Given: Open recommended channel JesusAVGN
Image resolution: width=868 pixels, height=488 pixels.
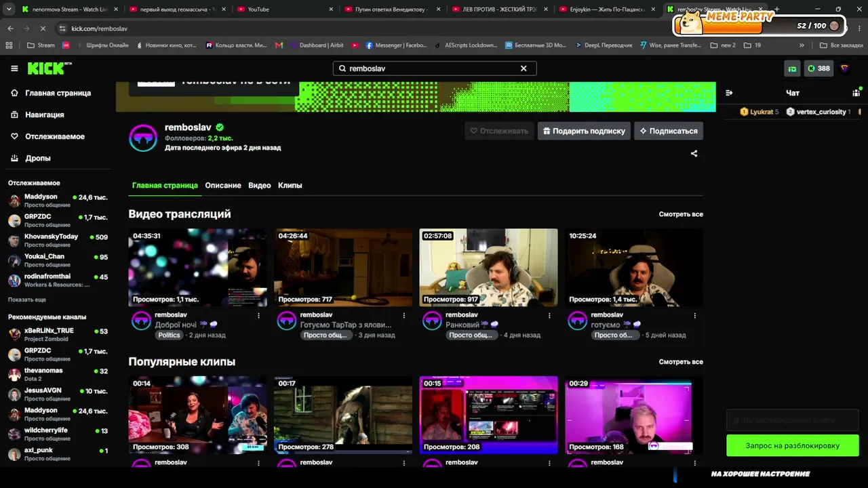Looking at the screenshot, I should (58, 394).
